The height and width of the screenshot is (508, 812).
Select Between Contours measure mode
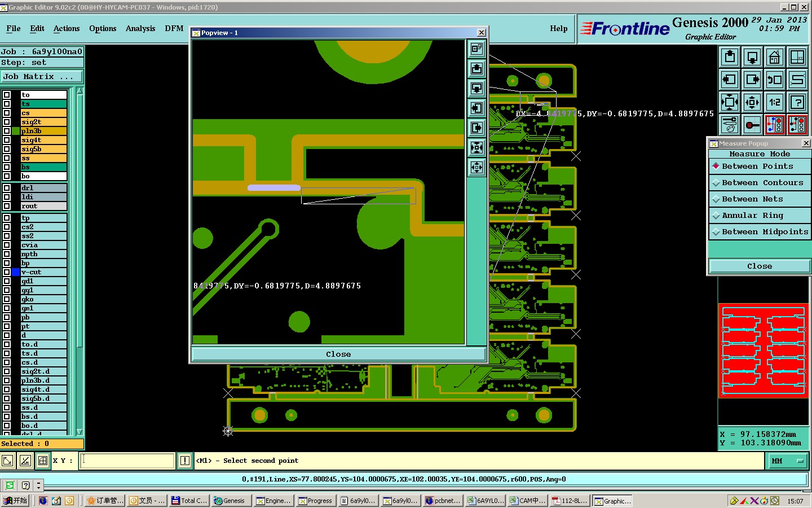pos(760,183)
